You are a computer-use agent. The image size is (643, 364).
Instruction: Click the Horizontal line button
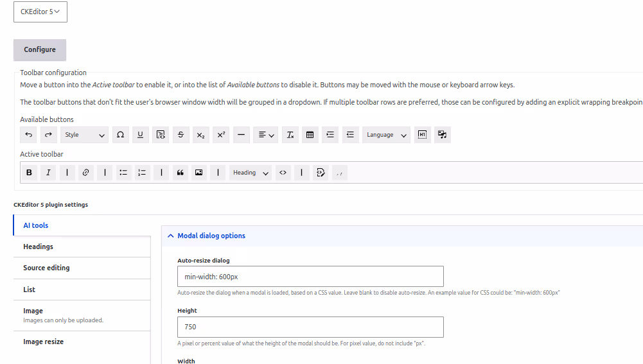(x=241, y=134)
